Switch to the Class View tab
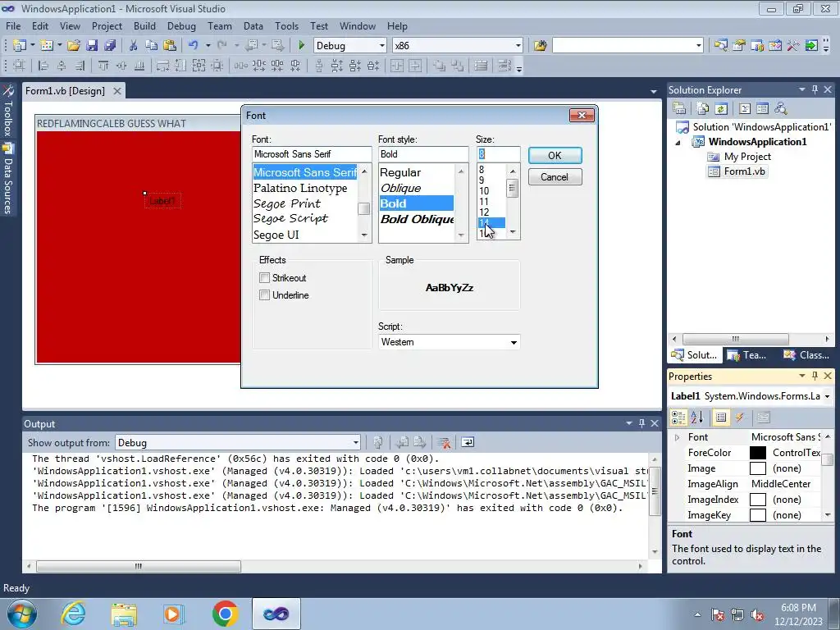The width and height of the screenshot is (840, 630). coord(806,355)
